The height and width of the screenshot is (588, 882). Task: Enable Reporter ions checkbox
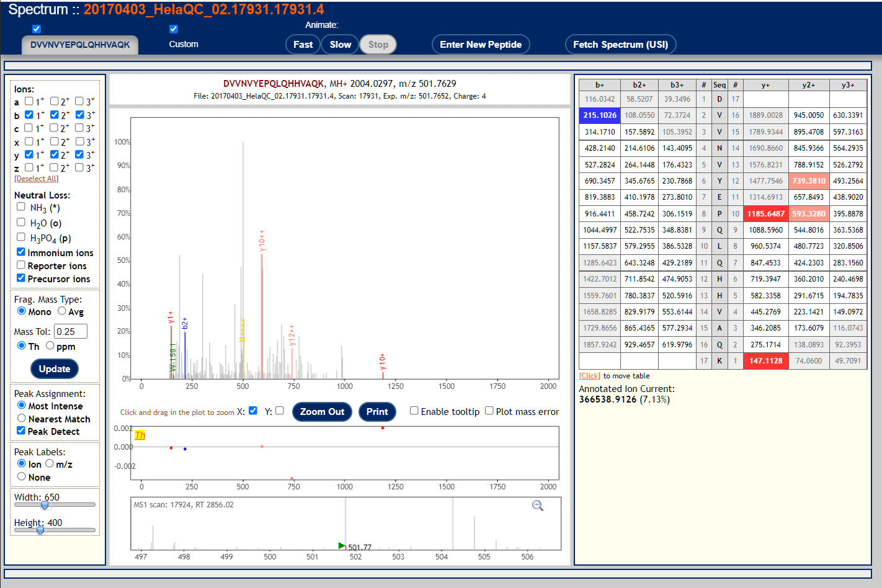pos(21,265)
